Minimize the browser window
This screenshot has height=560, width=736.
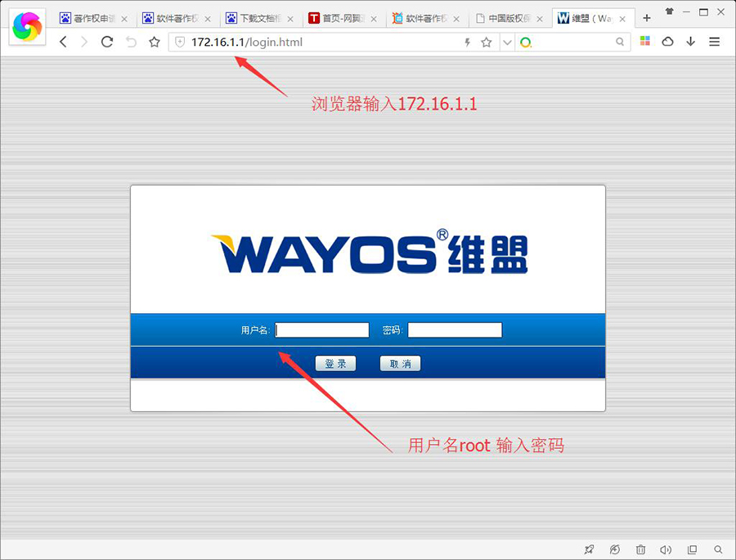pyautogui.click(x=686, y=11)
